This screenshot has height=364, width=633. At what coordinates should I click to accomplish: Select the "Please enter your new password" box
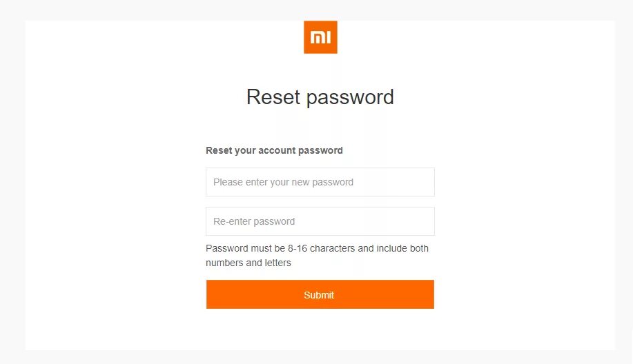coord(320,182)
